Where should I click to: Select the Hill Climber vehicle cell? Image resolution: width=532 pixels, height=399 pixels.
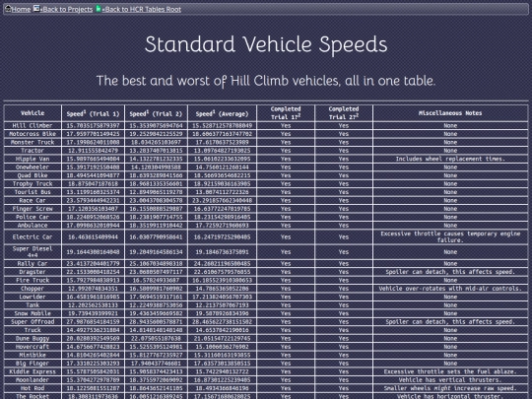[33, 125]
